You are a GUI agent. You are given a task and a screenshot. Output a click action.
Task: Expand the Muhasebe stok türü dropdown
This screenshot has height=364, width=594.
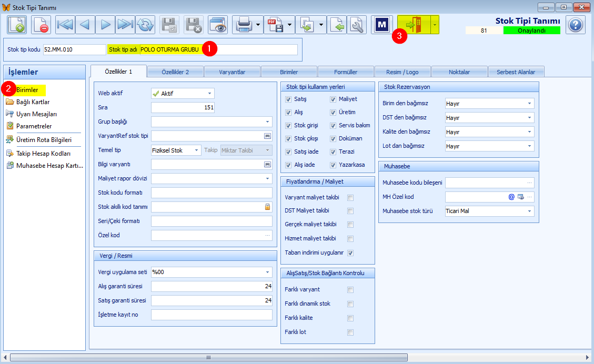[489, 211]
